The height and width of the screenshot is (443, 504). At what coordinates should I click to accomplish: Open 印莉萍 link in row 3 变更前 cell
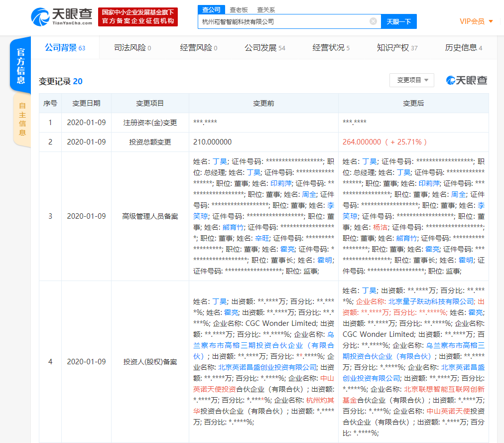pyautogui.click(x=281, y=183)
